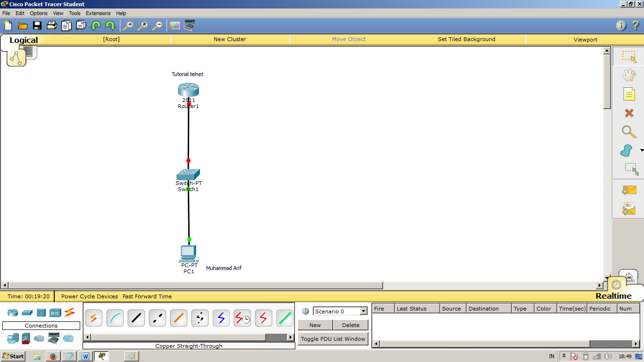Open the Extensions menu
The image size is (644, 362).
click(98, 13)
